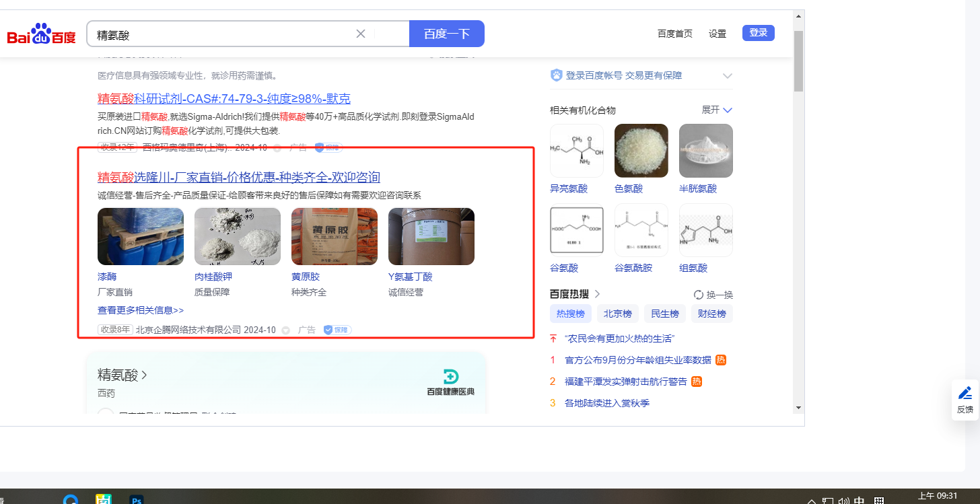Open the Y氨基丁酸 product thumbnail
The width and height of the screenshot is (980, 504).
(x=431, y=236)
